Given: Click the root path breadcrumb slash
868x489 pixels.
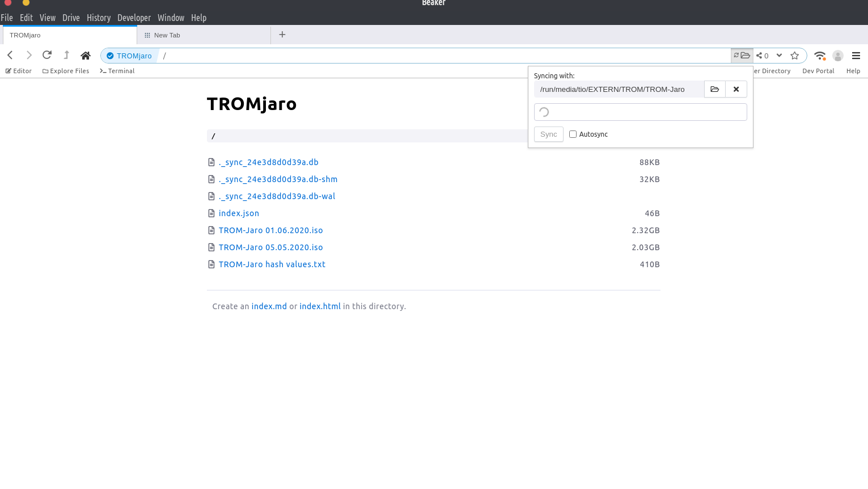Looking at the screenshot, I should pyautogui.click(x=214, y=136).
